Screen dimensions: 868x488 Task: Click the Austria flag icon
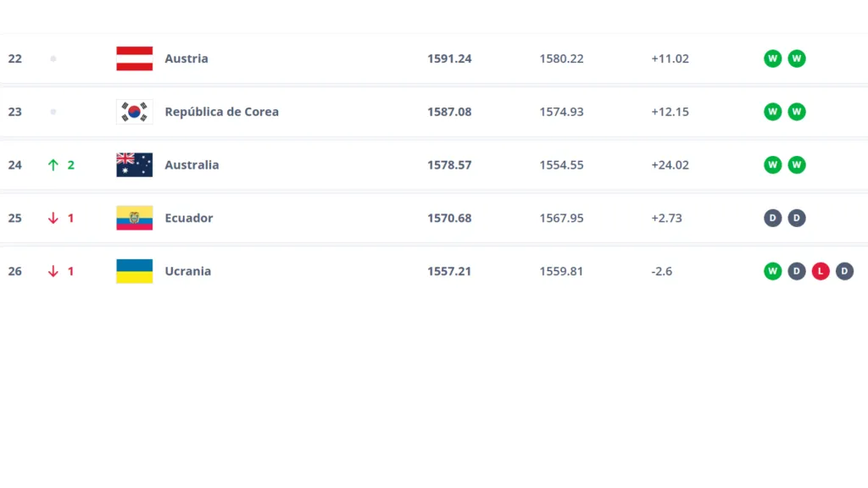pyautogui.click(x=132, y=58)
